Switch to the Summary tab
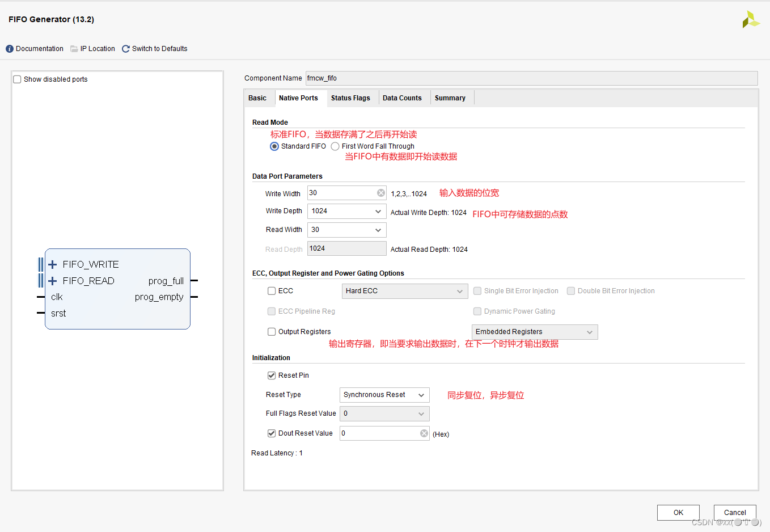The width and height of the screenshot is (770, 532). (x=450, y=98)
